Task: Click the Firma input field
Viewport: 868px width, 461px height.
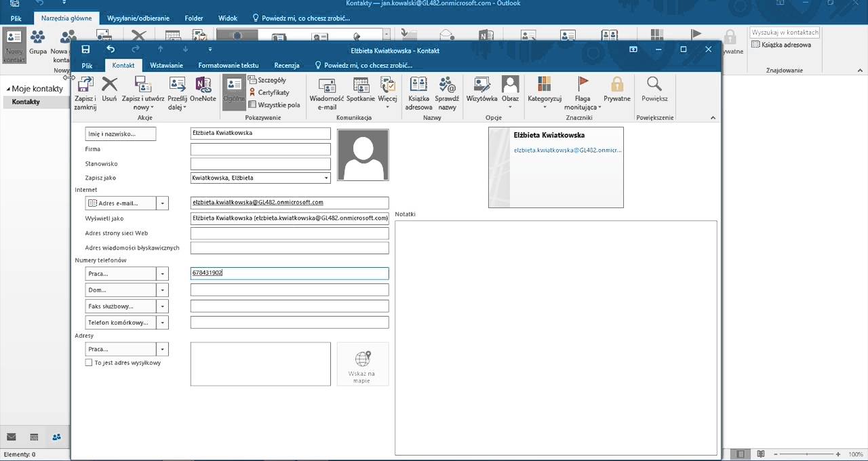Action: (260, 149)
